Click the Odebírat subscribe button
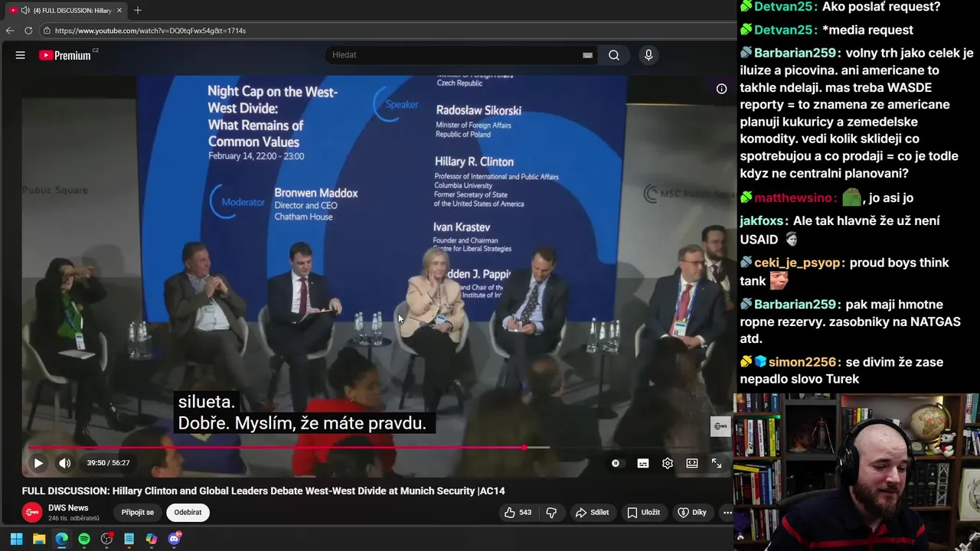 pos(188,513)
